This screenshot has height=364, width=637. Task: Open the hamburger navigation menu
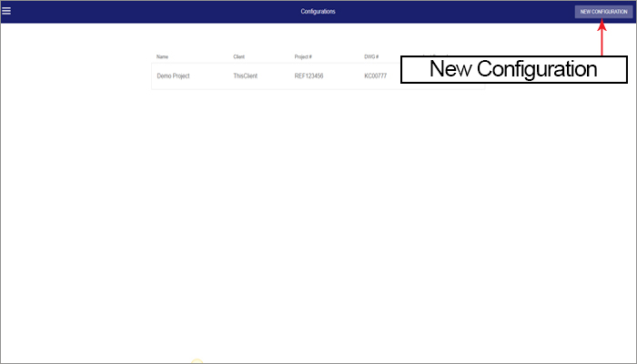(6, 11)
